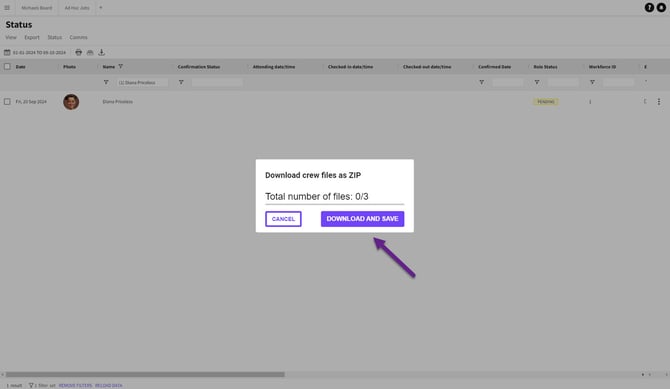Expand Role Status filter operator dropdown
Screen dimensions: 670x389
pos(537,82)
